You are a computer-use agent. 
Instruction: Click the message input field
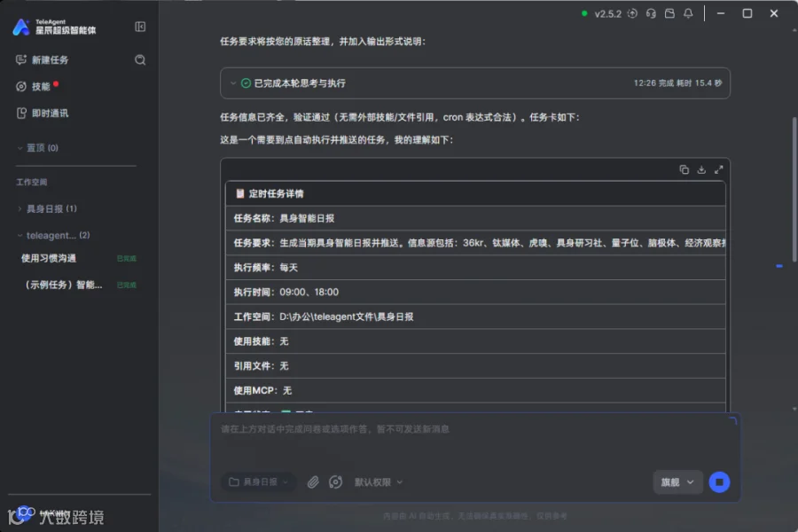475,440
